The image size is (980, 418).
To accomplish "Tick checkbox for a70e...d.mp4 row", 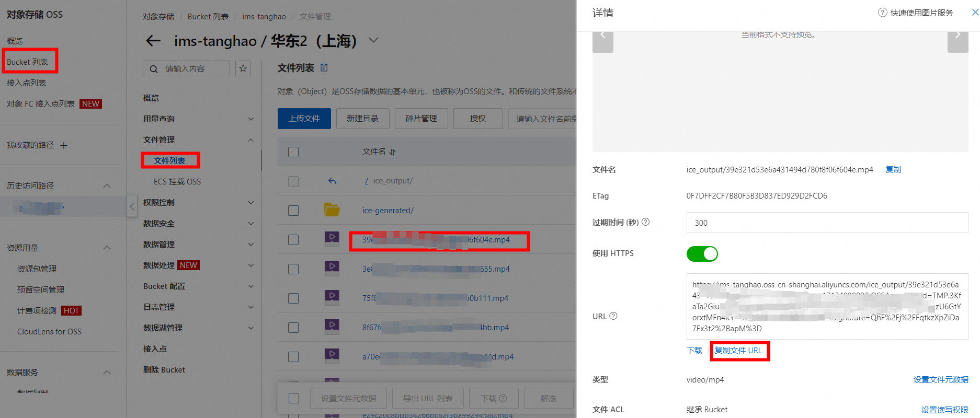I will tap(293, 357).
